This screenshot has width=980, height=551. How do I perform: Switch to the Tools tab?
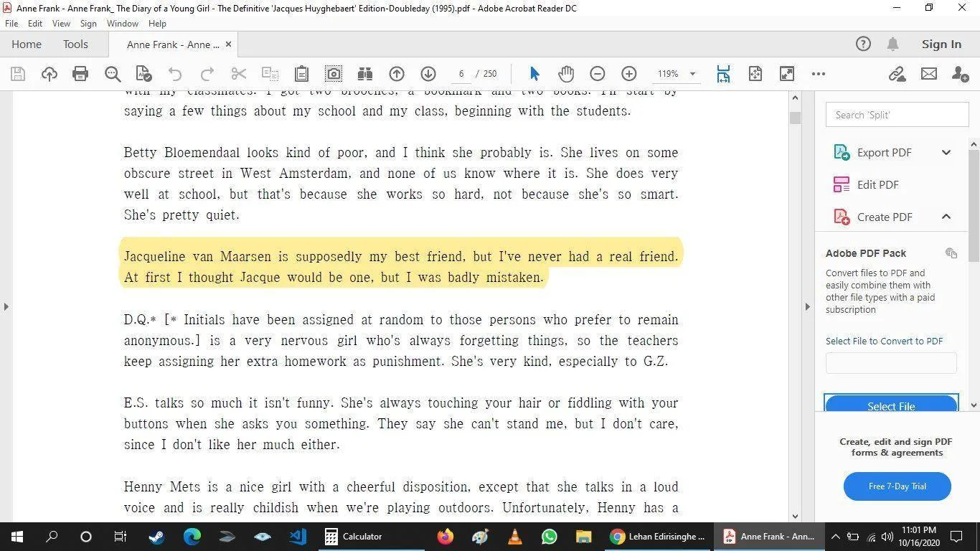tap(75, 44)
